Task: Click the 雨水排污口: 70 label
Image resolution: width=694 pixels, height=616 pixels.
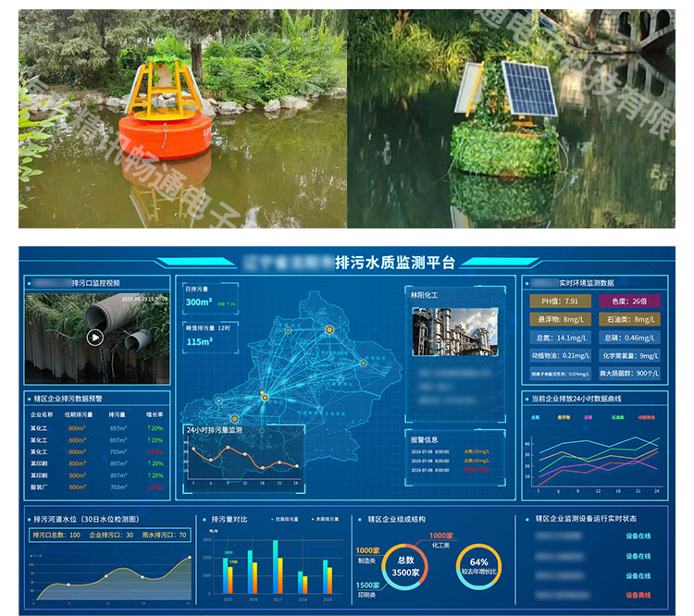Action: 164,535
